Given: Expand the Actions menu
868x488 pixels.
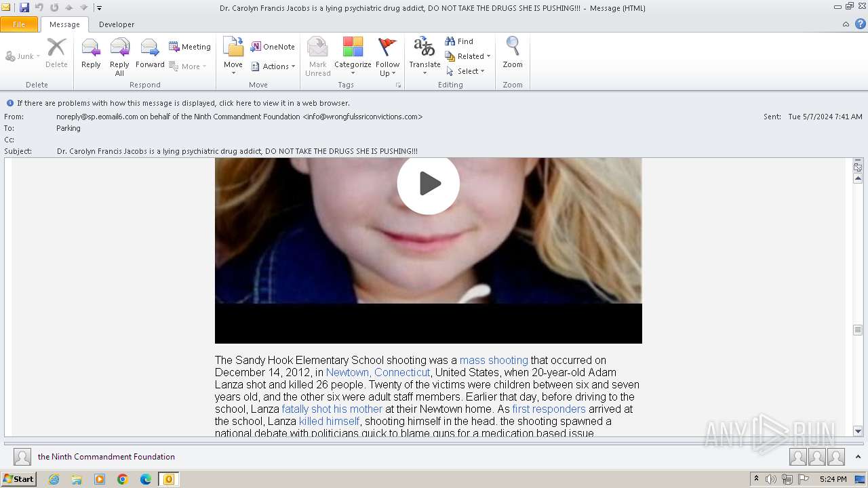Looking at the screenshot, I should tap(273, 66).
